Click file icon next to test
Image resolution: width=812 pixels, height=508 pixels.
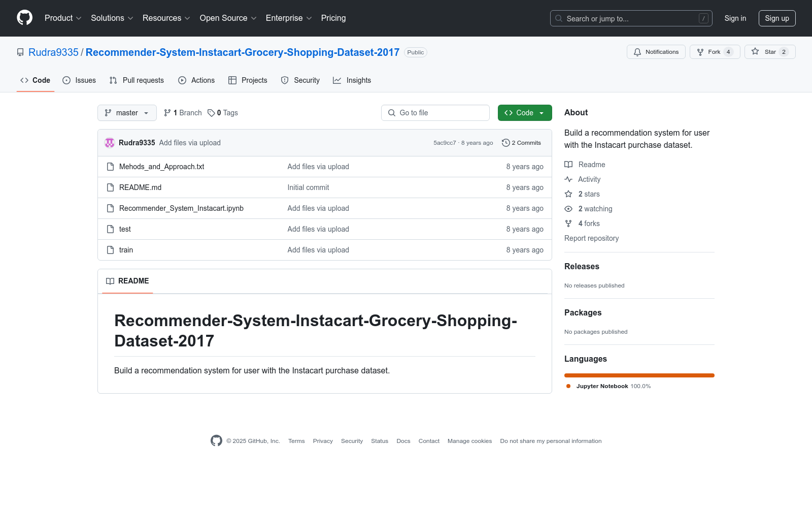tap(110, 229)
